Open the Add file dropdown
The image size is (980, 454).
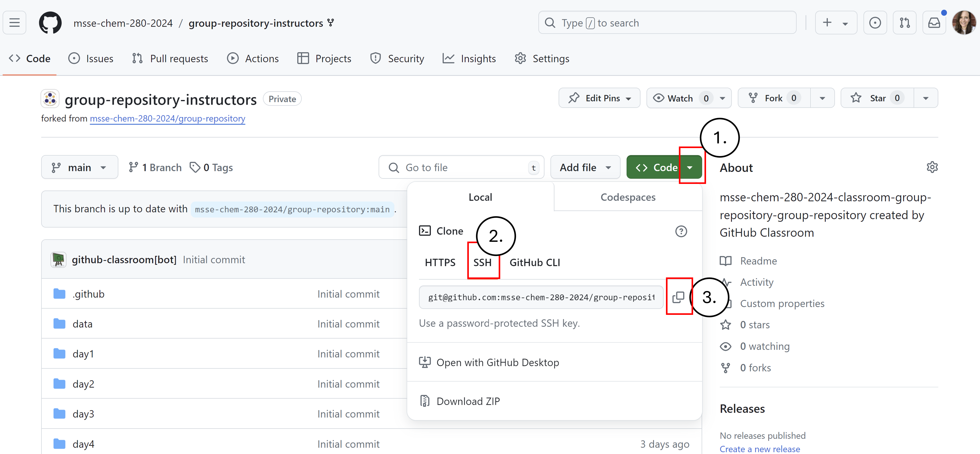[x=585, y=167]
